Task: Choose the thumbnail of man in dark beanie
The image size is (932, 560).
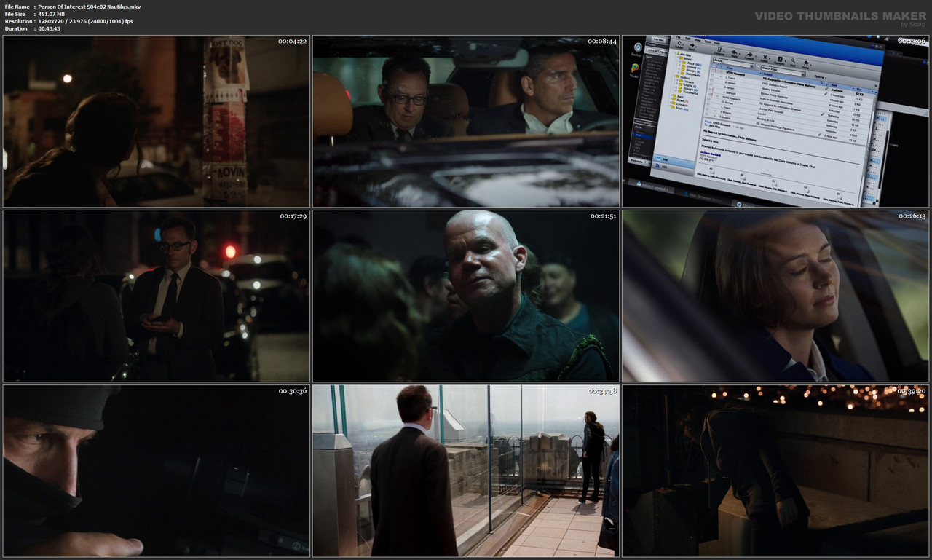Action: coord(157,471)
